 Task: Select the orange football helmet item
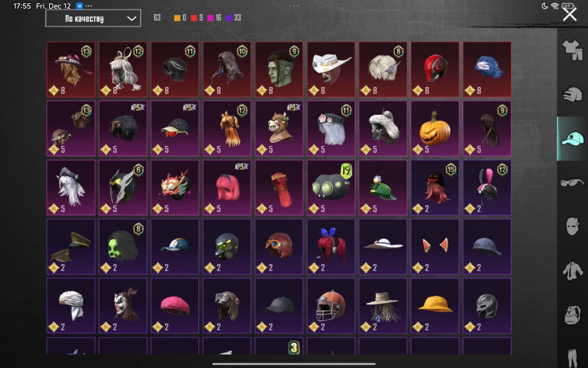[331, 305]
